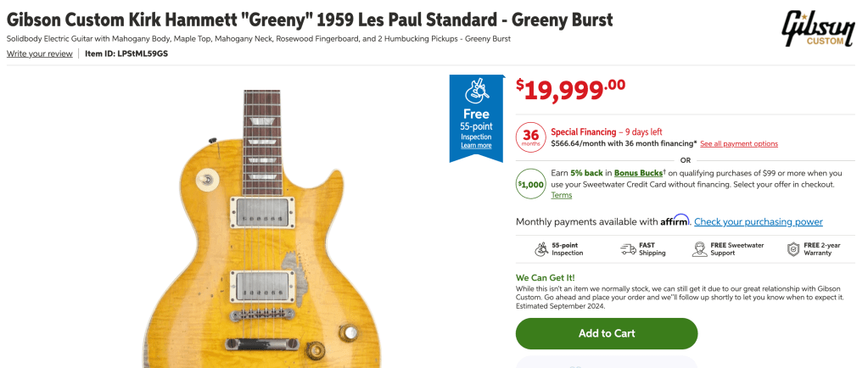The width and height of the screenshot is (868, 368).
Task: Click the Gibson Custom Kirk Hammett product title
Action: tap(310, 19)
